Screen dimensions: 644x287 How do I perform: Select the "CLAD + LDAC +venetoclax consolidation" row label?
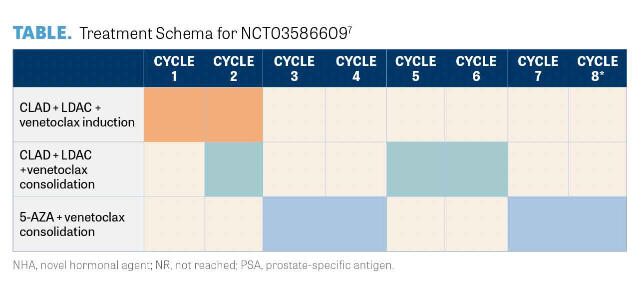click(x=57, y=169)
